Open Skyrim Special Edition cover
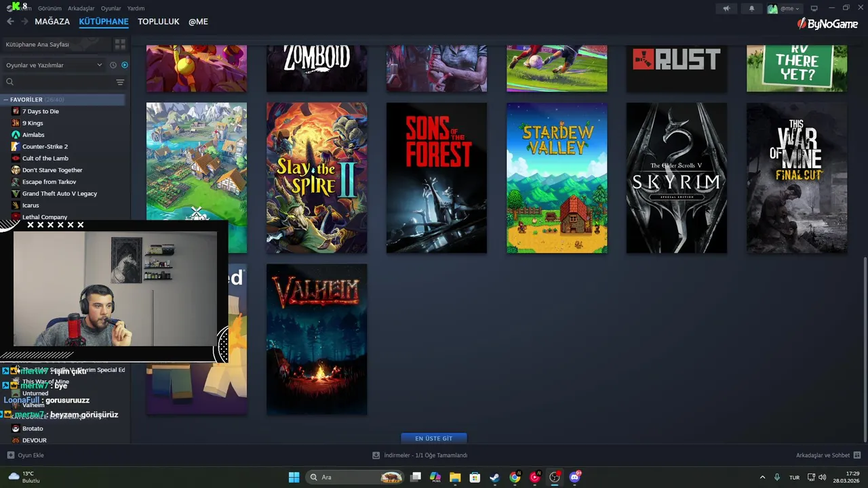This screenshot has height=488, width=868. 677,178
